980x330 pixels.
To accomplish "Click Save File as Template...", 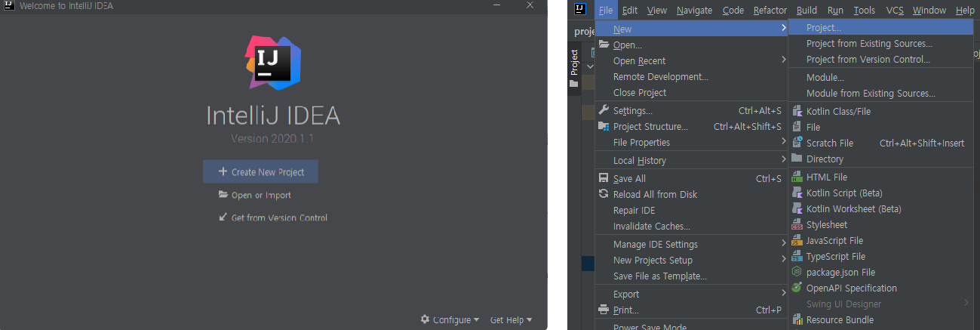I will (692, 276).
